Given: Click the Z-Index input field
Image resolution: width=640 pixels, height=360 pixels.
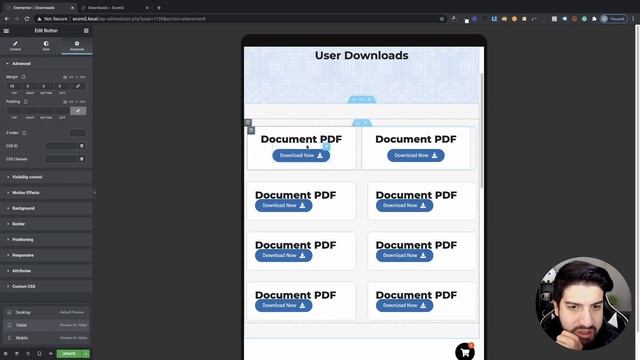Looking at the screenshot, I should tap(78, 133).
